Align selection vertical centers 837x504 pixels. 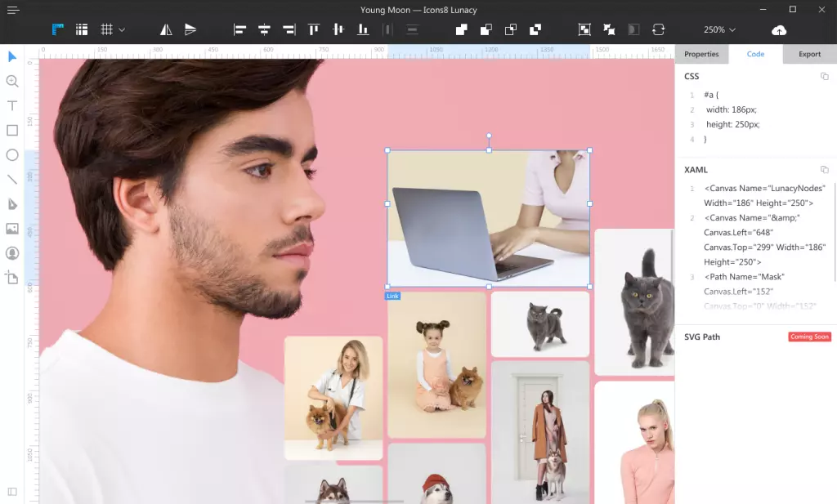tap(338, 29)
